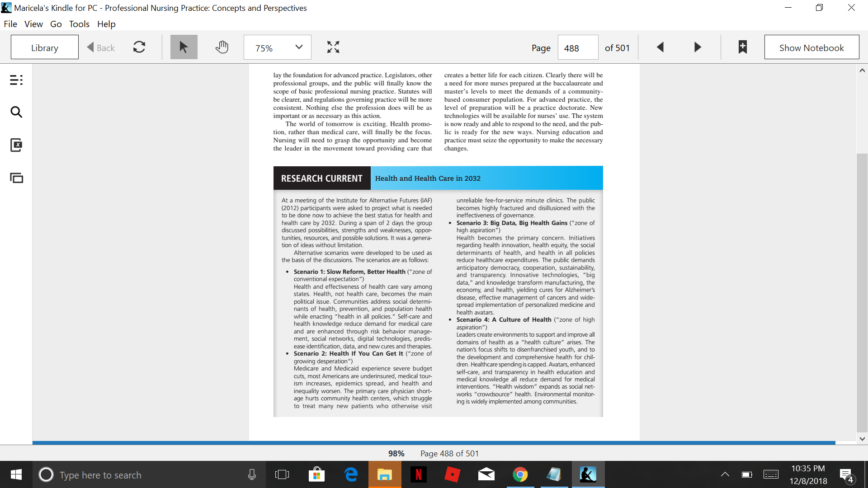868x488 pixels.
Task: Go to previous page arrow
Action: pyautogui.click(x=660, y=47)
